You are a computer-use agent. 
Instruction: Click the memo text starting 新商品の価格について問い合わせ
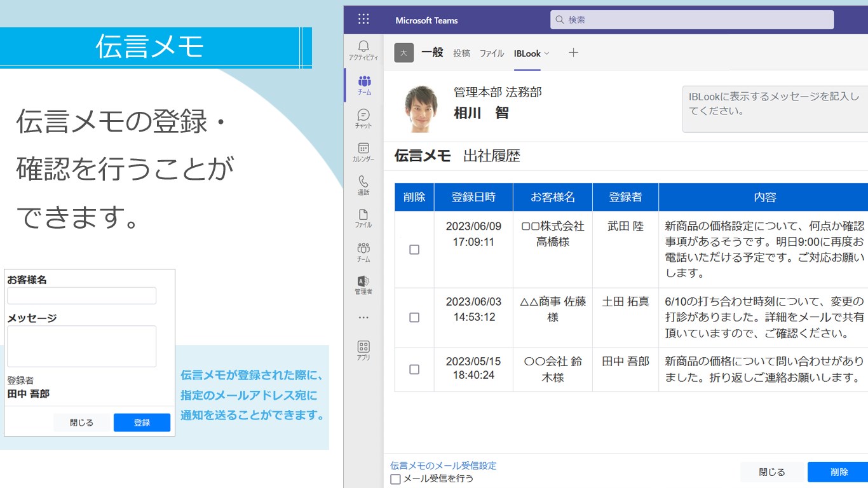click(x=764, y=369)
